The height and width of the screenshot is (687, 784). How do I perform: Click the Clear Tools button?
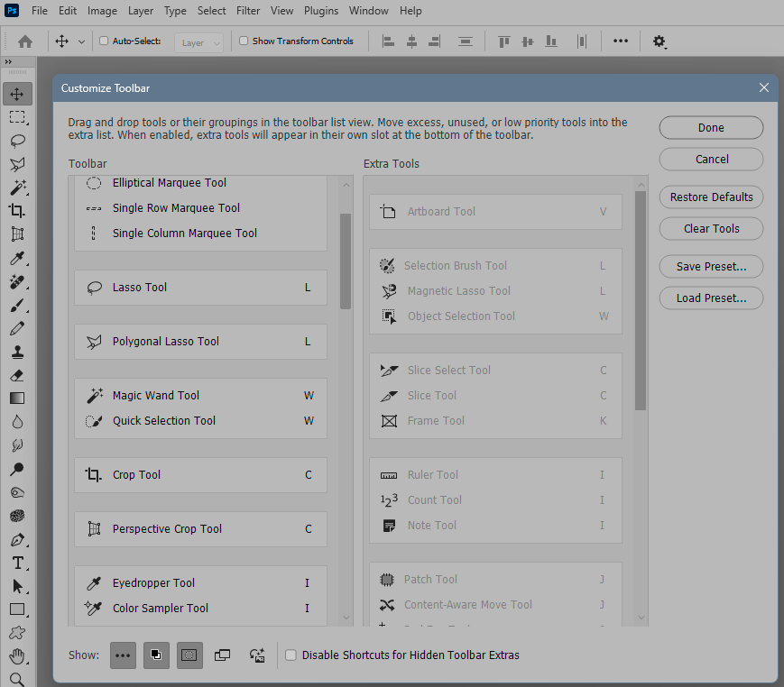click(711, 229)
